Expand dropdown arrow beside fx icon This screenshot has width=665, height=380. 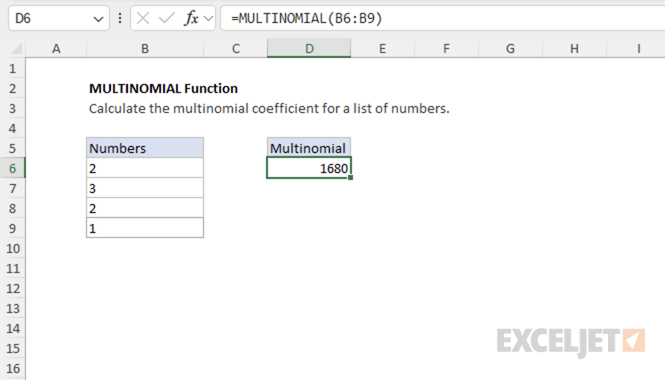pyautogui.click(x=208, y=19)
